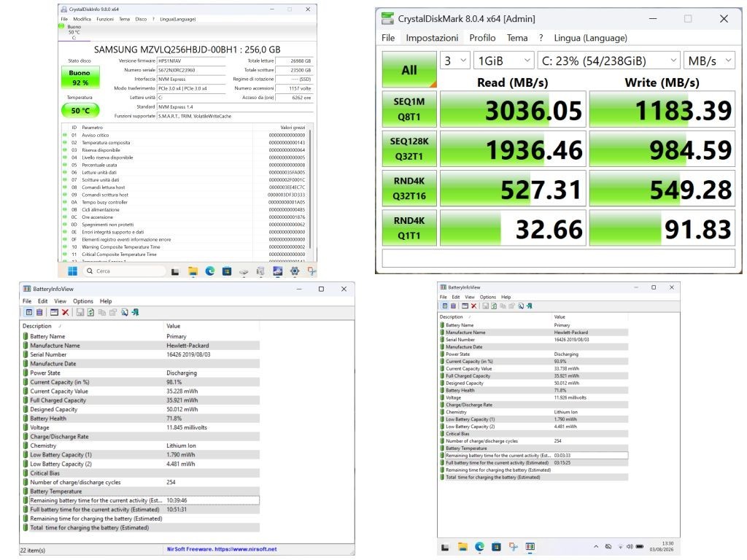Open drive dropdown showing C: 23% (54/238GiB)
The height and width of the screenshot is (560, 747).
[608, 61]
